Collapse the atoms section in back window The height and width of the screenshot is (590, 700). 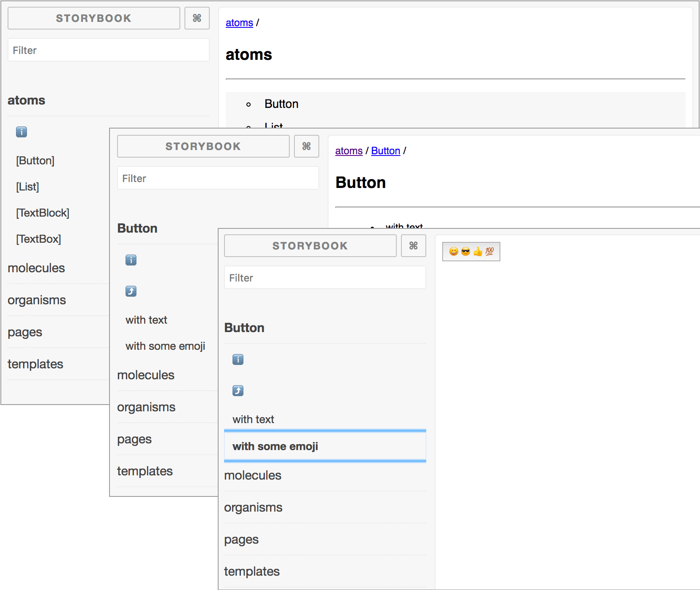(27, 100)
